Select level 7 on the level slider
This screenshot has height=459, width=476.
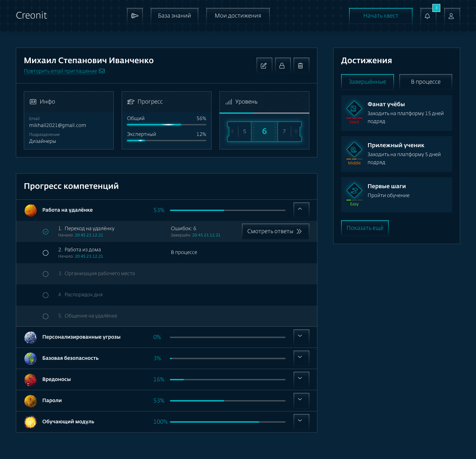[x=284, y=132]
